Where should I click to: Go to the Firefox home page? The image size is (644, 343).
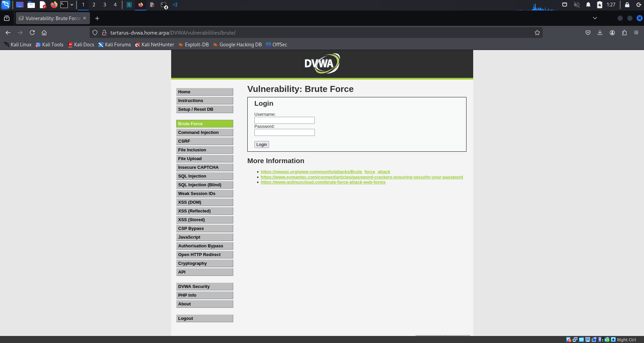point(44,33)
